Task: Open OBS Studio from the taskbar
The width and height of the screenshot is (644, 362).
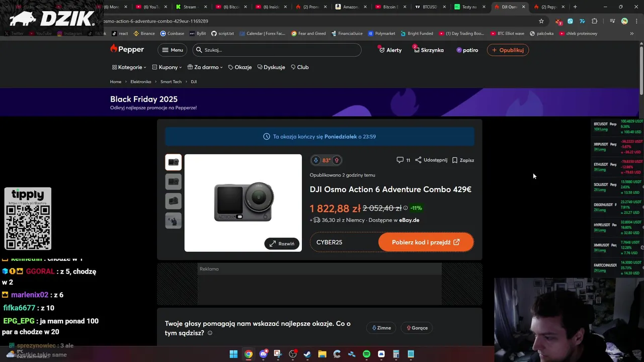Action: pos(293,354)
